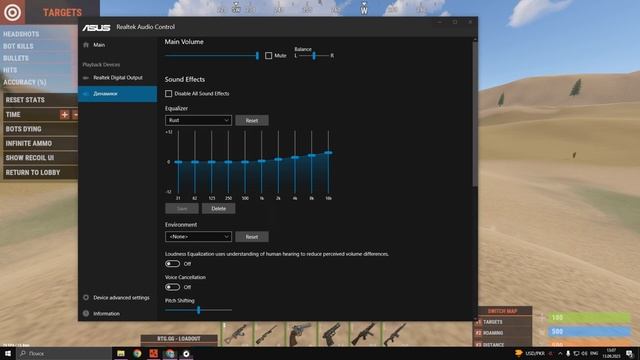
Task: Select the Динамики speaker device
Action: 118,93
